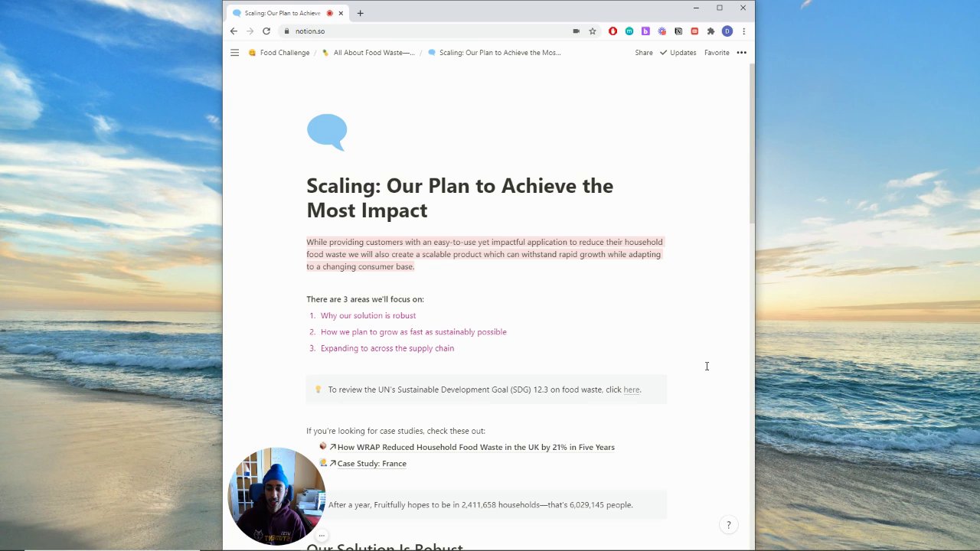Click the Fruitfully households callout text
Screen dimensions: 980x551
point(480,505)
